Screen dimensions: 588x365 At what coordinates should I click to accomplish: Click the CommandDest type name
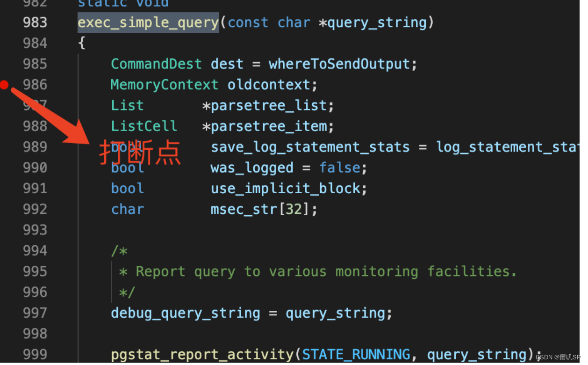[157, 64]
